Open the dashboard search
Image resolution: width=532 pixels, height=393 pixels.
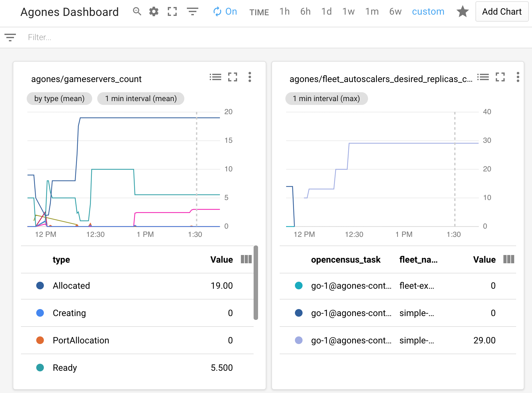137,11
